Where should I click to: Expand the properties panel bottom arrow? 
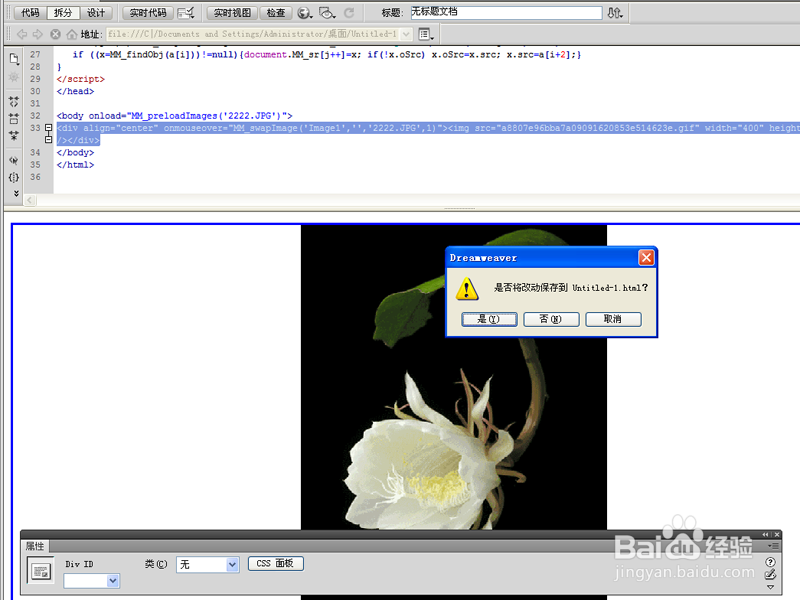pyautogui.click(x=770, y=587)
